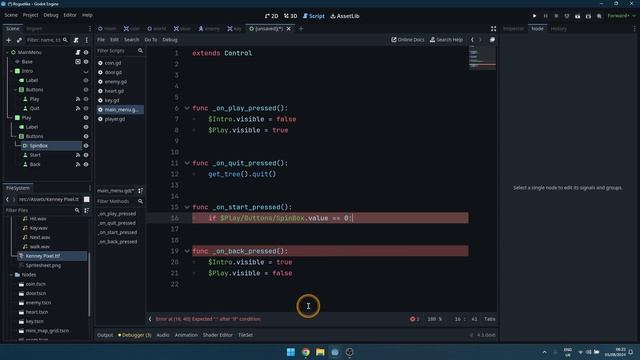Collapse the scripts panel using the bottom-left arrow
This screenshot has width=640, height=360.
150,319
